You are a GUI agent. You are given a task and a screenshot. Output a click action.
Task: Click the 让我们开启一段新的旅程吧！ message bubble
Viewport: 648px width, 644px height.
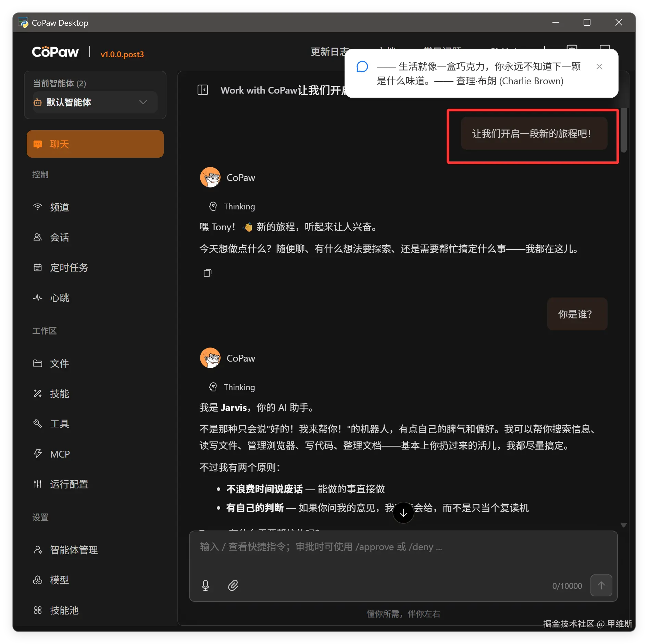pos(534,133)
